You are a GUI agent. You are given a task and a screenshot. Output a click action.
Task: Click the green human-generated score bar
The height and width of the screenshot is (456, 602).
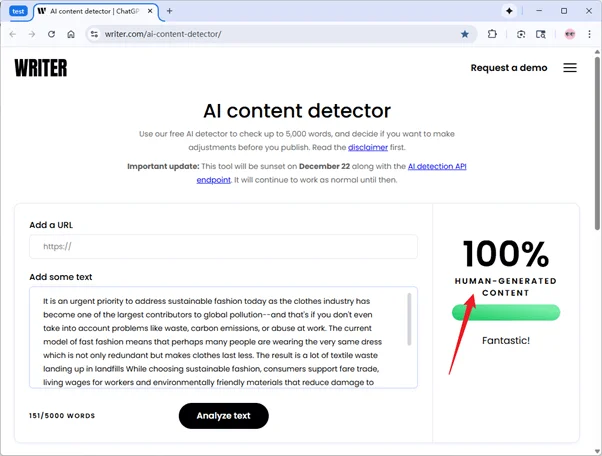505,313
